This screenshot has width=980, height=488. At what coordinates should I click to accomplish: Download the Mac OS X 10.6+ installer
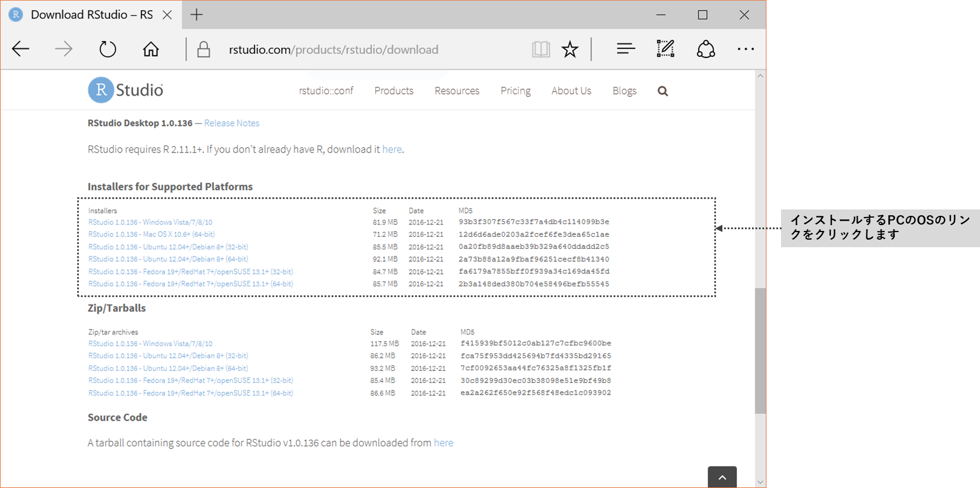coord(151,234)
